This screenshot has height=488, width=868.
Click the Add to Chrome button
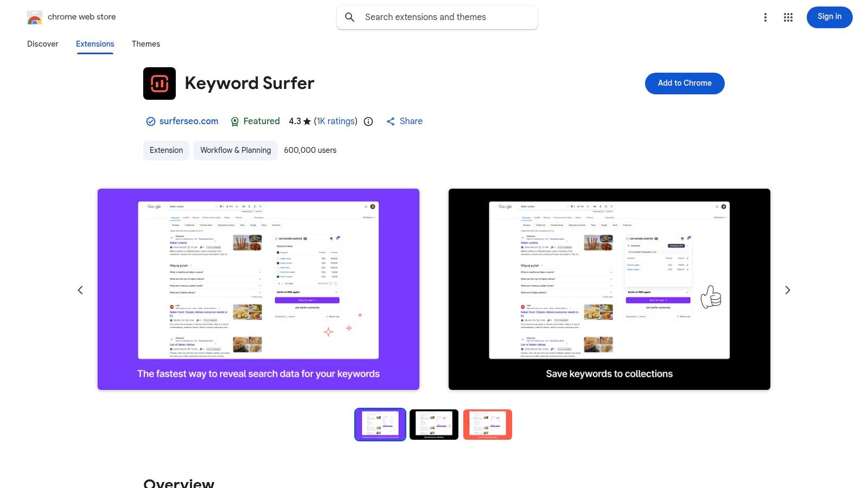click(684, 83)
